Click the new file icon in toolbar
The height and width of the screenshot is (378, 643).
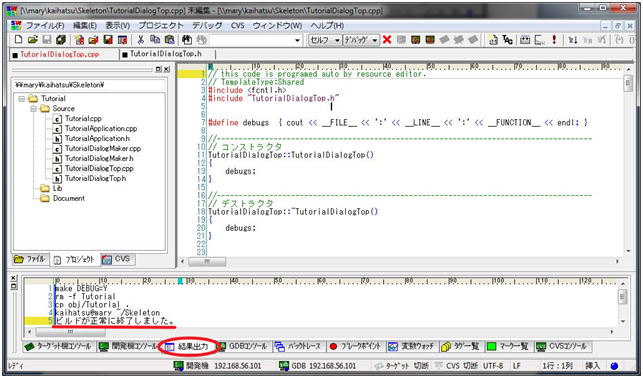tap(18, 40)
